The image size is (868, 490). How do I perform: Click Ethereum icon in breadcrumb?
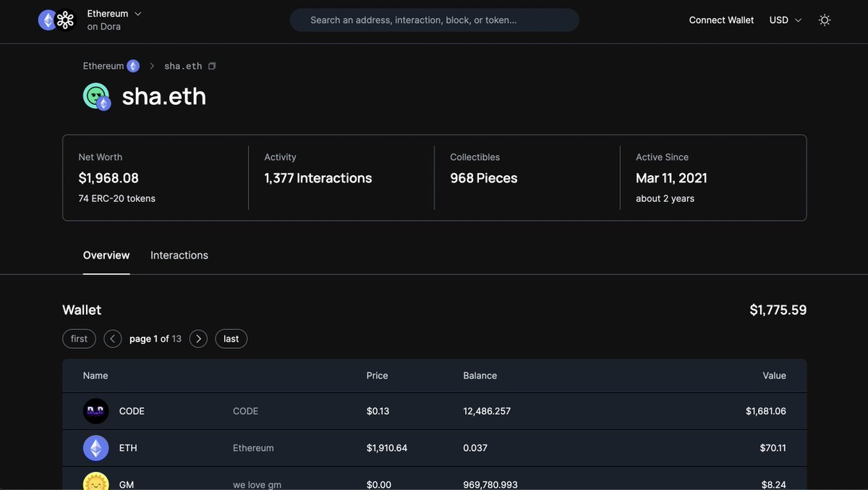pos(133,66)
